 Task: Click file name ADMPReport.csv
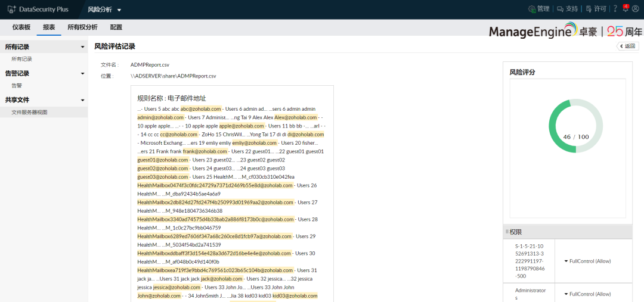(x=150, y=65)
